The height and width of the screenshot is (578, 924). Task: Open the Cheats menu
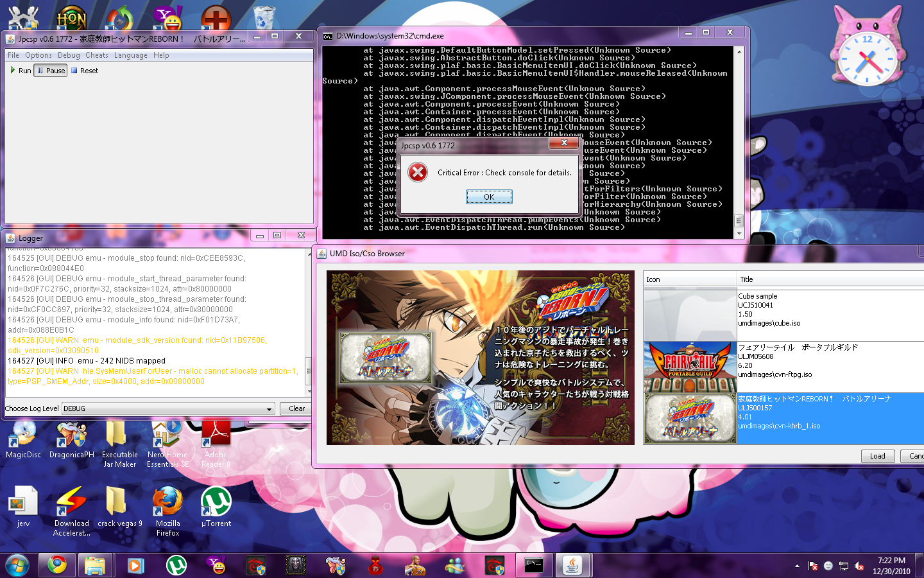pos(96,55)
